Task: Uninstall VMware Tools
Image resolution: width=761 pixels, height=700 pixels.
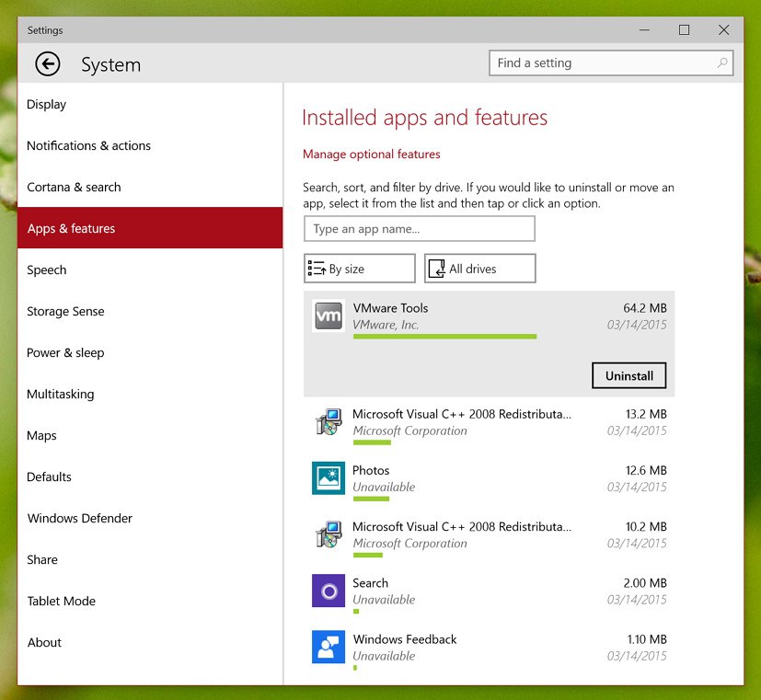Action: pos(629,375)
